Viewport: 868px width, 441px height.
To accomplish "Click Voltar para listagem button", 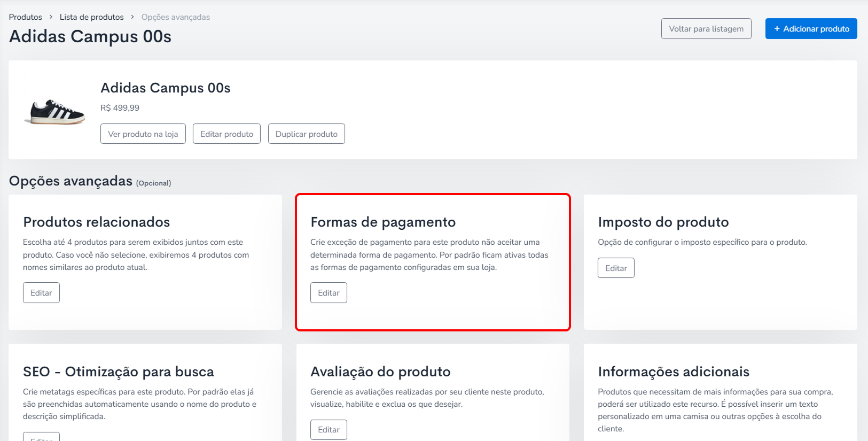I will [x=706, y=29].
